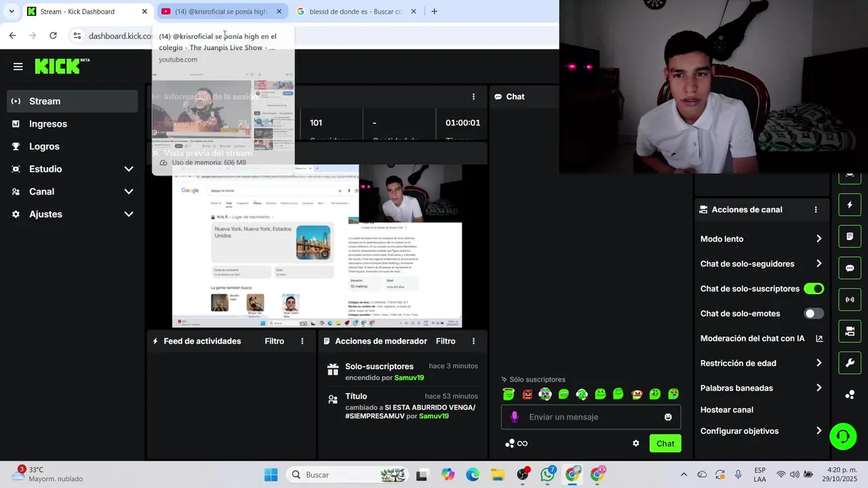
Task: Open the document notes widget in sidebar
Action: click(x=850, y=237)
